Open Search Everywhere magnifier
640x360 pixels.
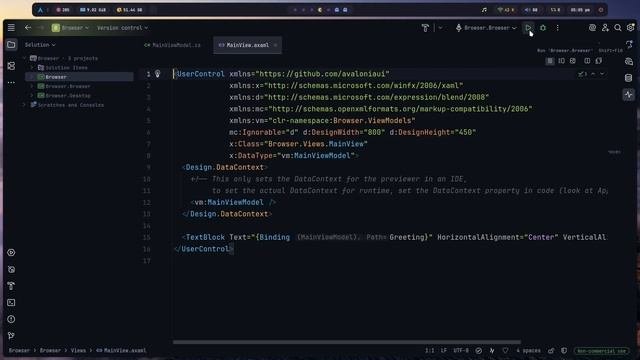point(618,28)
